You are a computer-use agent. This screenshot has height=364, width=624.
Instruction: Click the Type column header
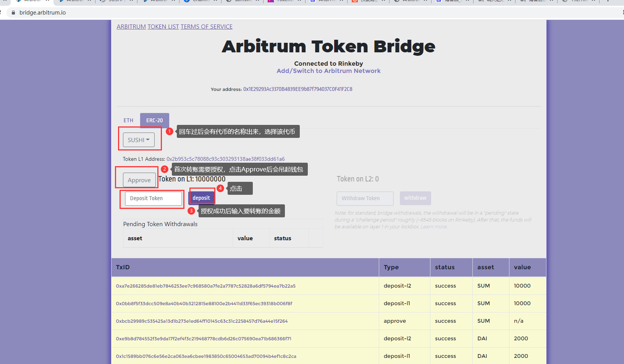tap(391, 267)
